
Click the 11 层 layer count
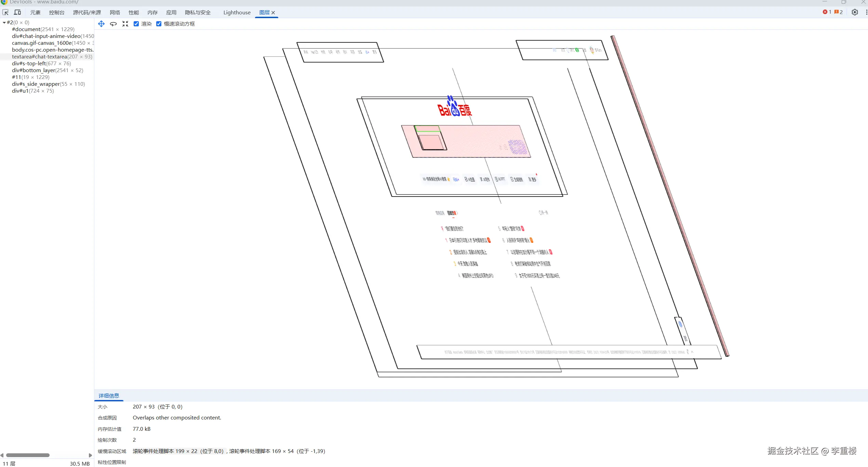click(x=9, y=464)
